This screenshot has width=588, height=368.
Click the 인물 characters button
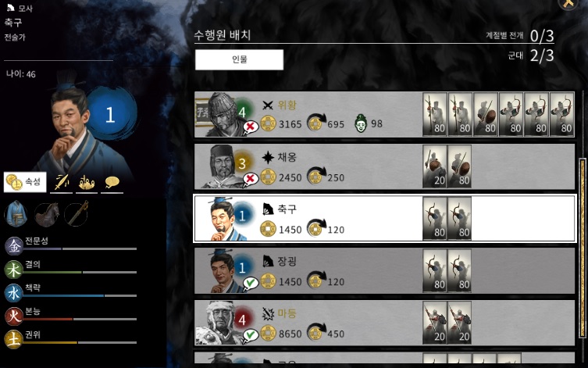click(239, 59)
